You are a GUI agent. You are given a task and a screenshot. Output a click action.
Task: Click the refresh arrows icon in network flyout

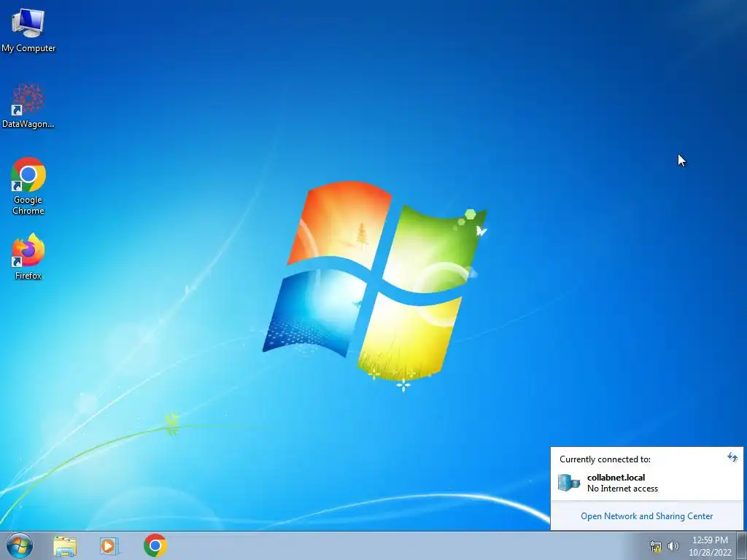click(x=732, y=458)
